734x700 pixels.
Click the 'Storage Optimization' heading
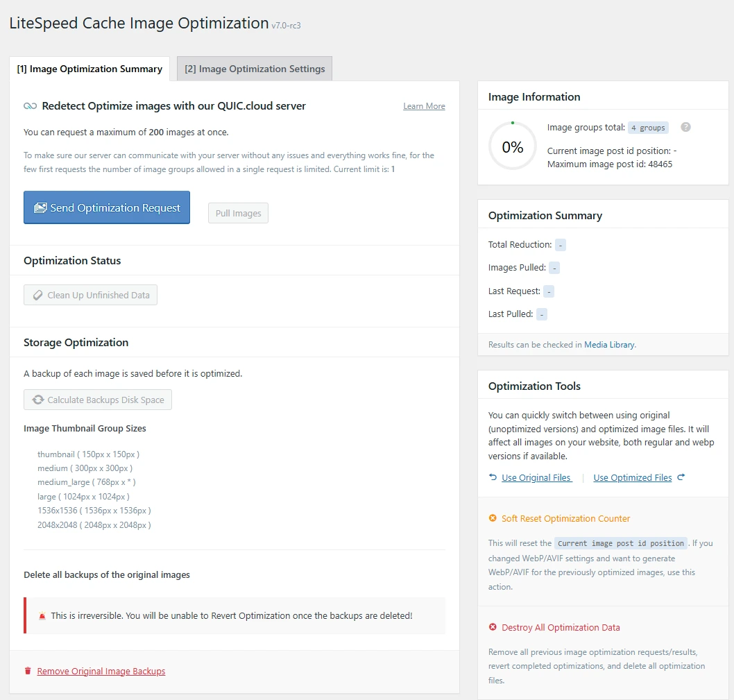(76, 343)
